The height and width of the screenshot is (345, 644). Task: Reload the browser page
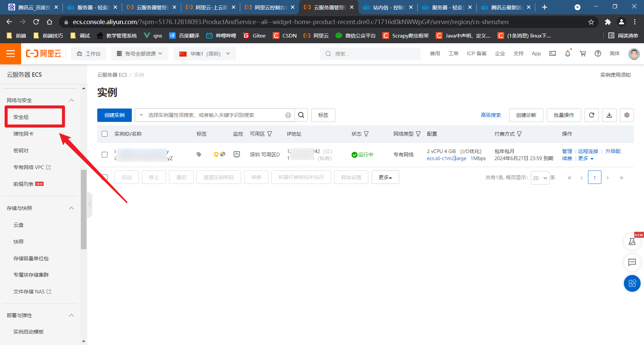(36, 22)
